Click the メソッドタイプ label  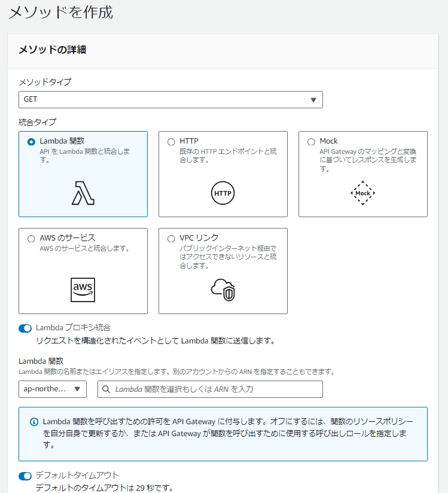click(x=45, y=82)
